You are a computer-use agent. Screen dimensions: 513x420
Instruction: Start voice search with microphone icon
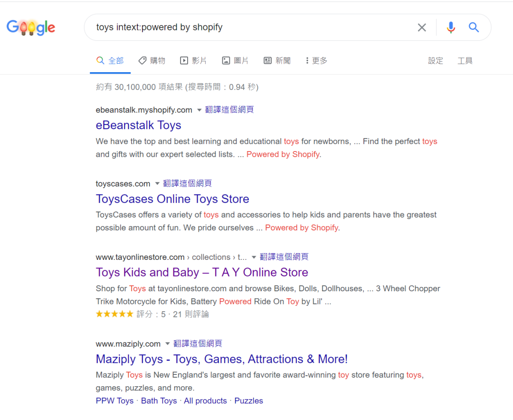[x=451, y=28]
